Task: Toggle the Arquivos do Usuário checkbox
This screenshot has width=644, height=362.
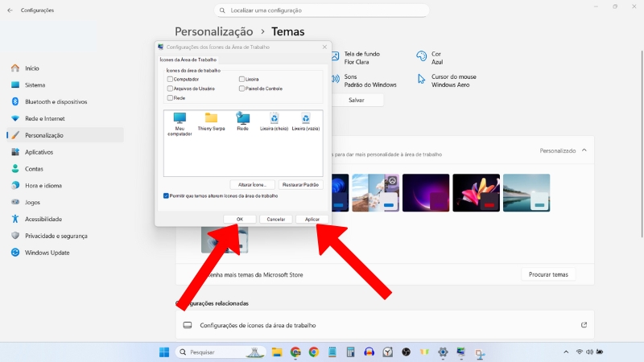Action: tap(170, 88)
